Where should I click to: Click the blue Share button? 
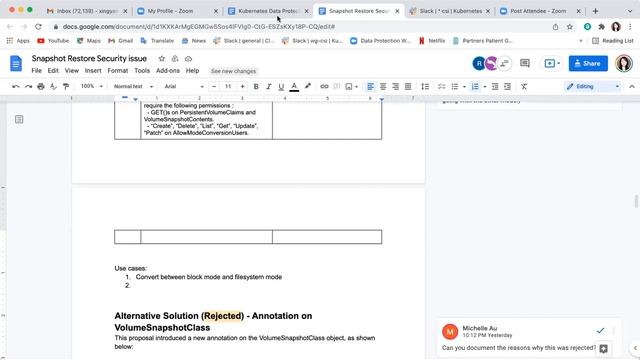(x=588, y=63)
